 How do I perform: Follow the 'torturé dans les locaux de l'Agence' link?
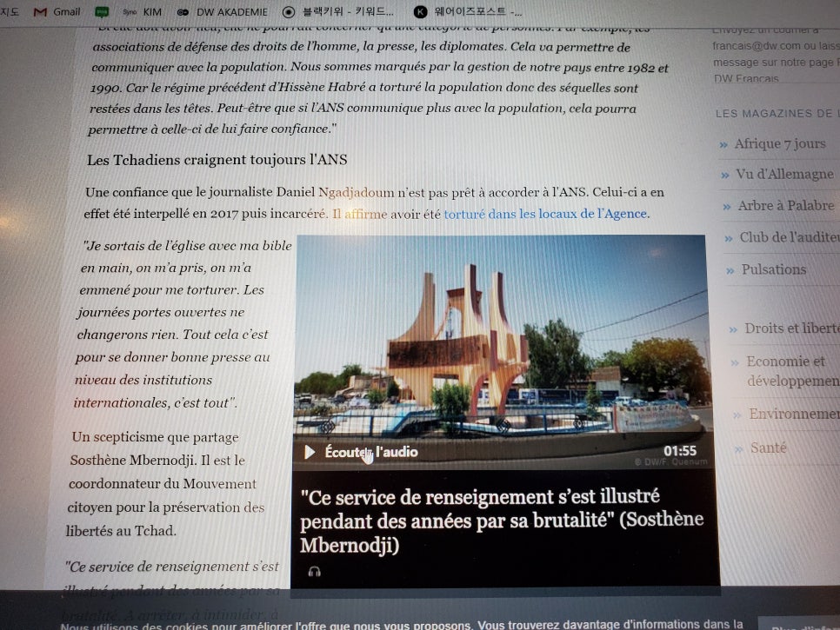pos(546,214)
